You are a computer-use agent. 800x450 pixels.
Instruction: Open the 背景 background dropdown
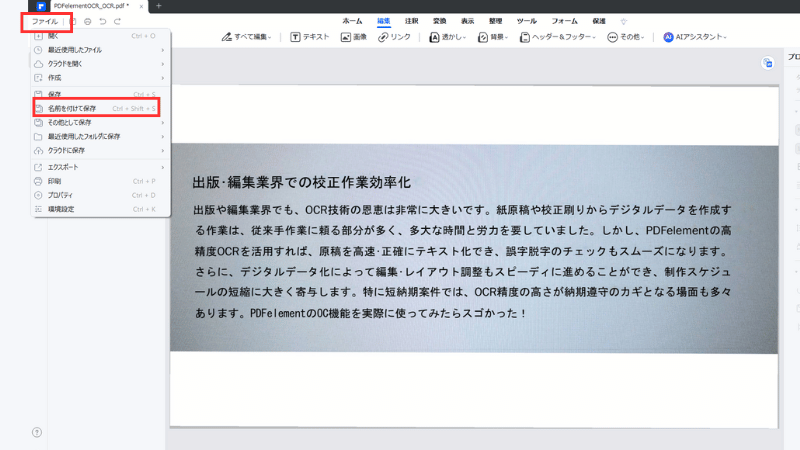tap(493, 37)
